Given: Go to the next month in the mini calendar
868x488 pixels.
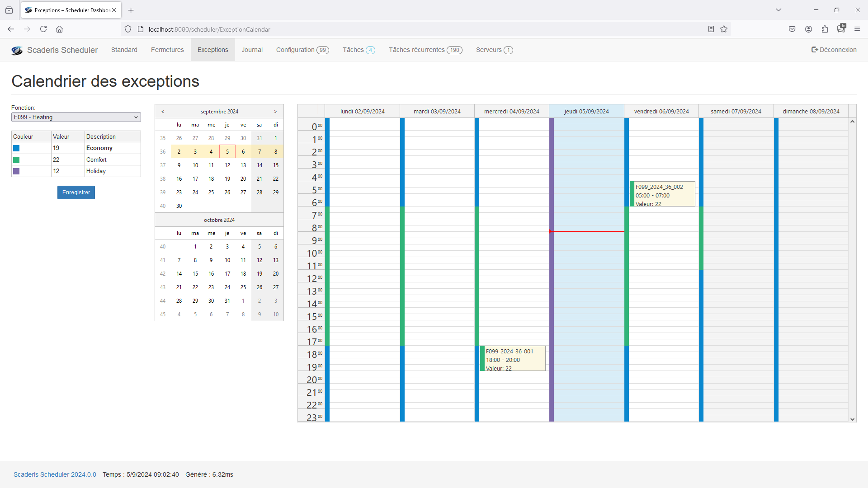Looking at the screenshot, I should 275,112.
